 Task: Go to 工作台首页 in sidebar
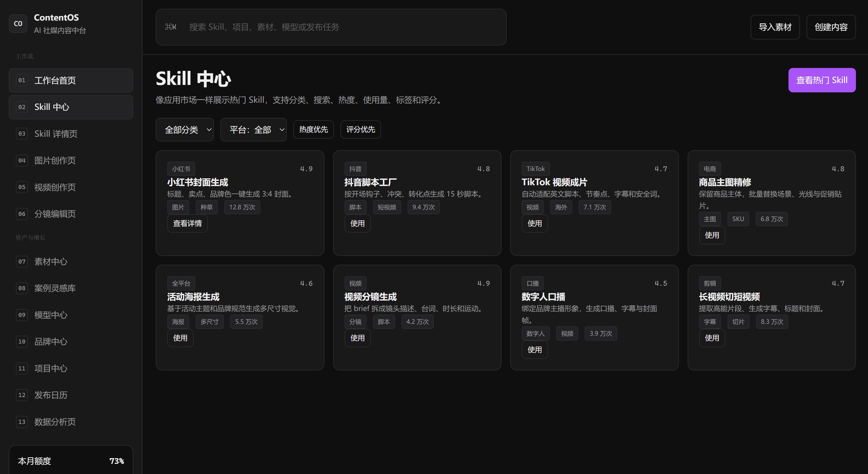71,81
